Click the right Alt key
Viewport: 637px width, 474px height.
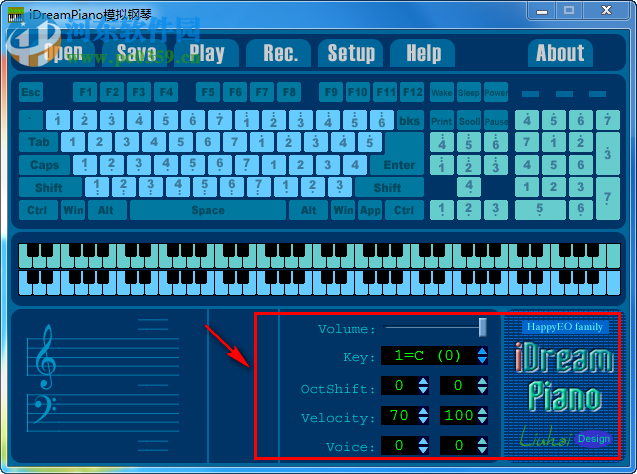(x=309, y=210)
